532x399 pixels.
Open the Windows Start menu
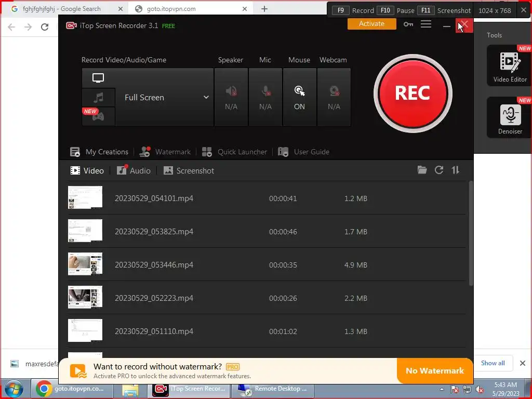[x=13, y=389]
